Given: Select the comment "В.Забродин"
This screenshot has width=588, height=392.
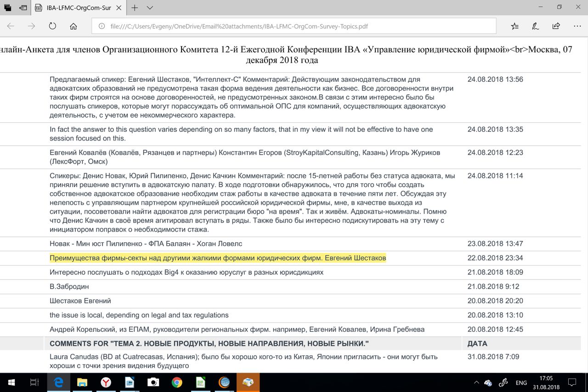Looking at the screenshot, I should 69,286.
